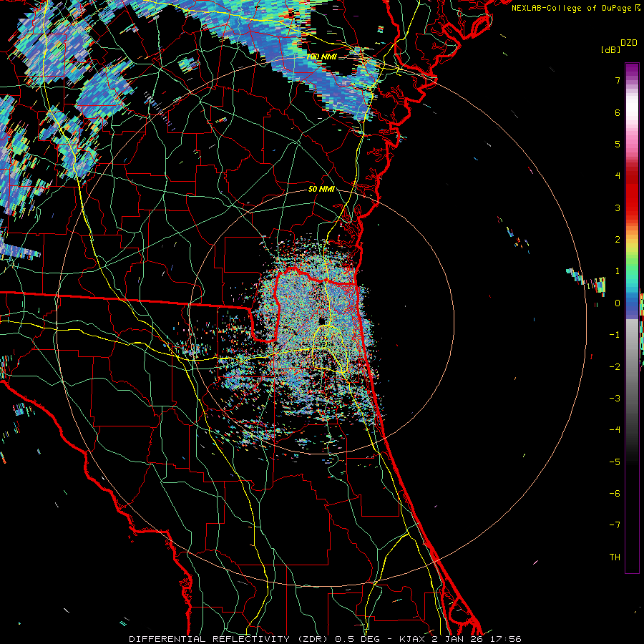Click the 100 NMI range ring label

point(321,57)
